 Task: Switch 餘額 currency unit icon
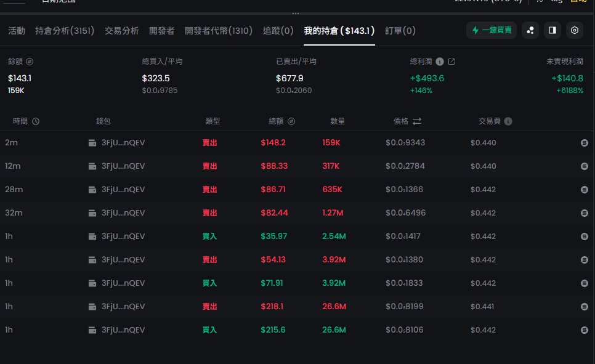coord(30,62)
